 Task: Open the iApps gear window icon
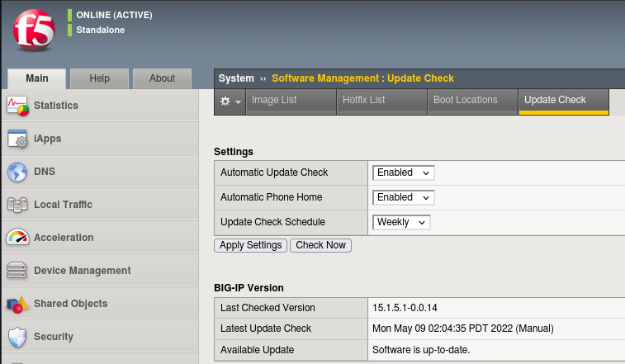[17, 139]
